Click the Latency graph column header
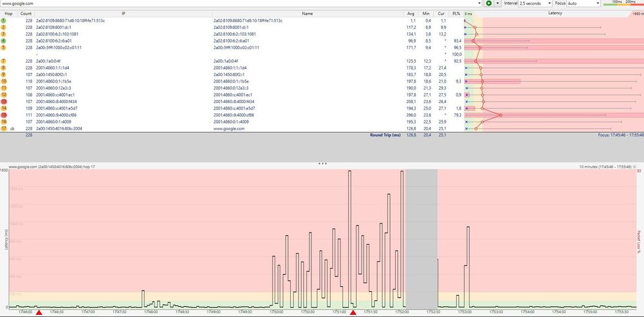 click(x=555, y=14)
